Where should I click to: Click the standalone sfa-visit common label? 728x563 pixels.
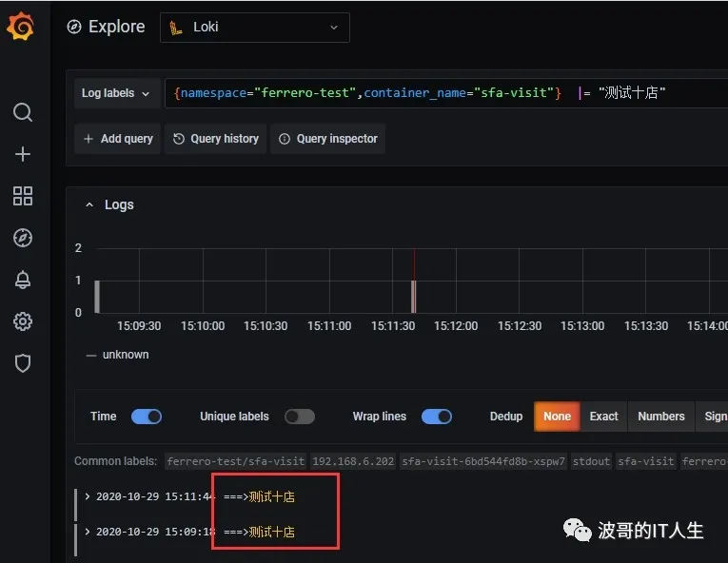coord(646,461)
